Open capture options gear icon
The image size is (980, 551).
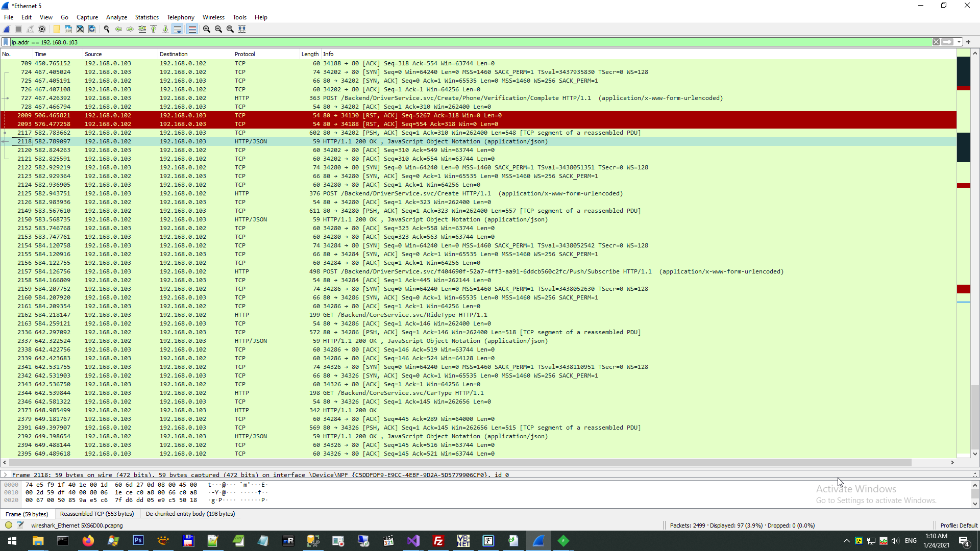(x=42, y=29)
